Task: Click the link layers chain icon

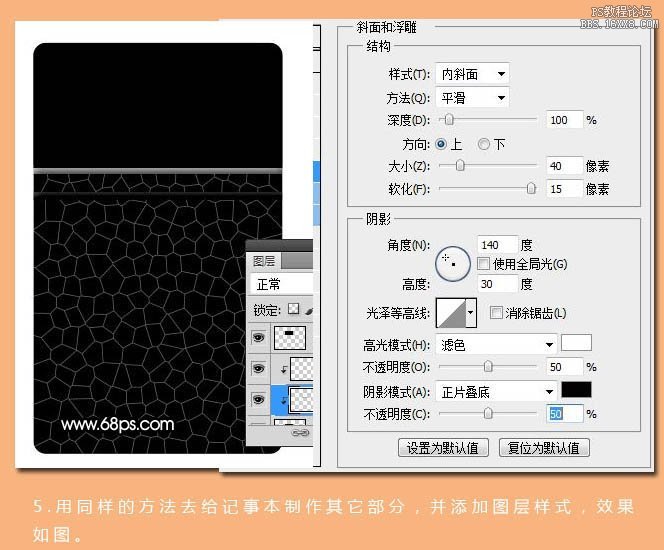Action: [x=301, y=433]
